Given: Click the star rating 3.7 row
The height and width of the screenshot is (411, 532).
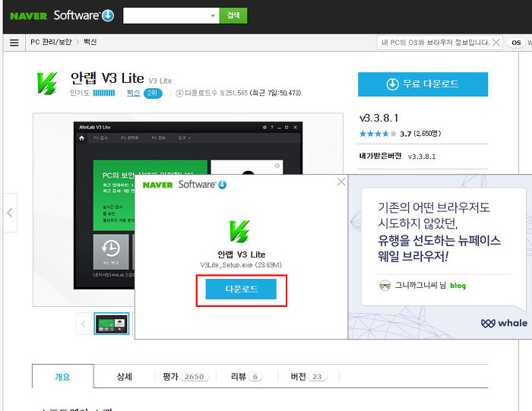Looking at the screenshot, I should click(401, 134).
